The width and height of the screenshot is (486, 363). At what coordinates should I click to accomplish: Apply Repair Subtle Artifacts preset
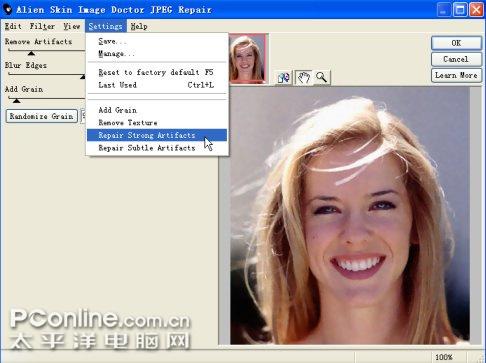157,148
